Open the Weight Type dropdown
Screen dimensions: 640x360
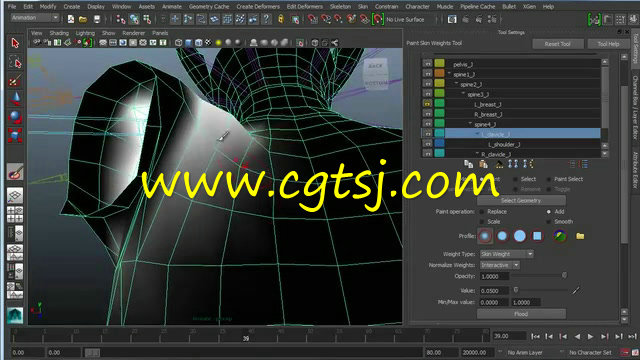coord(507,254)
